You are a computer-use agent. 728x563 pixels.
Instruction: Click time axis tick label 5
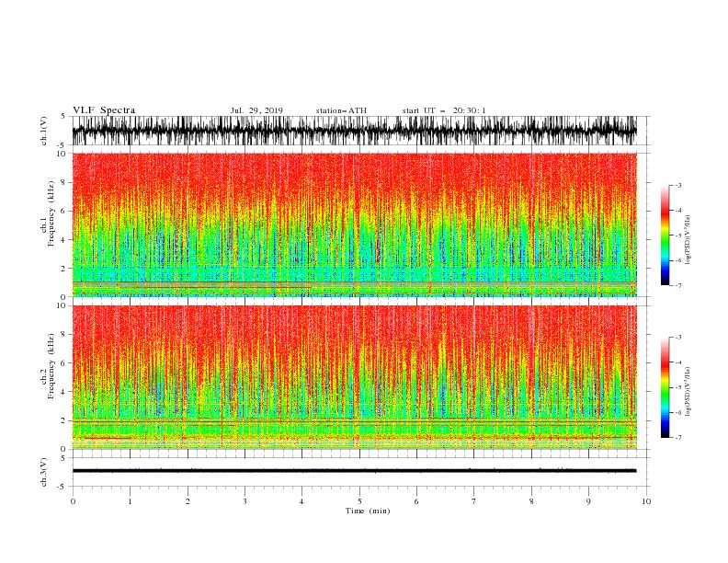click(359, 501)
